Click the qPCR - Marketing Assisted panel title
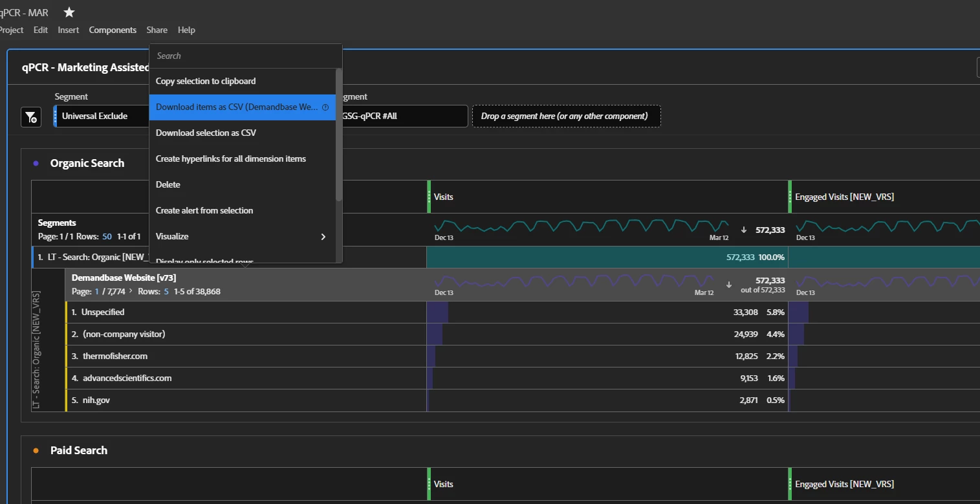Screen dimensions: 980x504 pos(85,67)
